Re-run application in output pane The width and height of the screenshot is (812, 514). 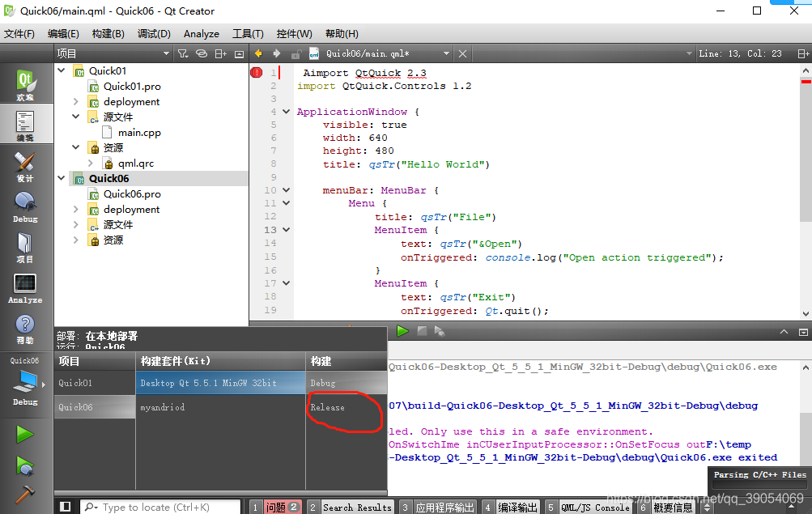[x=402, y=331]
